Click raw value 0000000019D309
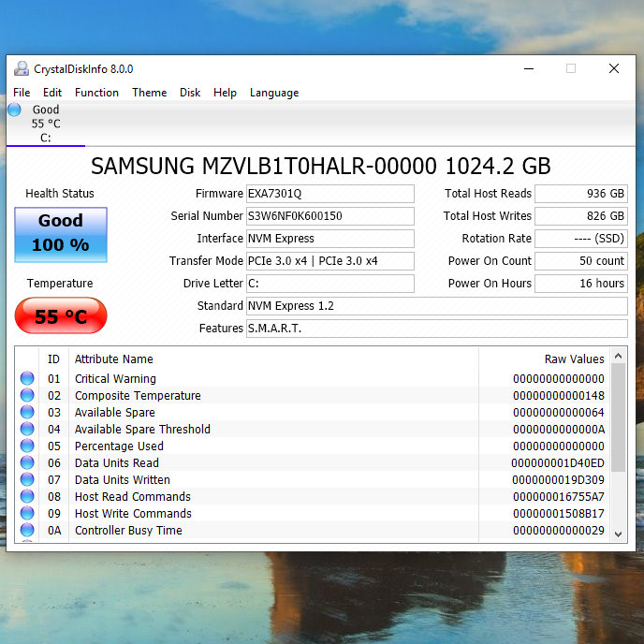The width and height of the screenshot is (644, 644). pyautogui.click(x=558, y=479)
